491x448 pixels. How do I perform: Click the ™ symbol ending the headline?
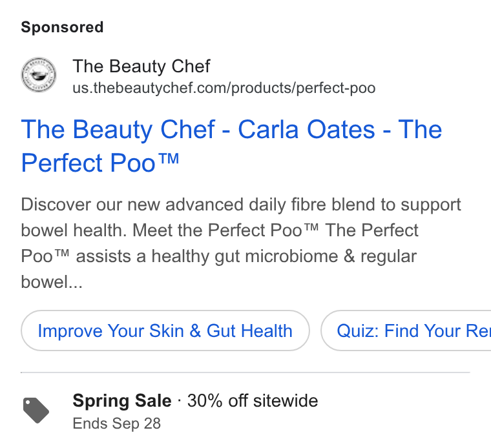click(169, 158)
